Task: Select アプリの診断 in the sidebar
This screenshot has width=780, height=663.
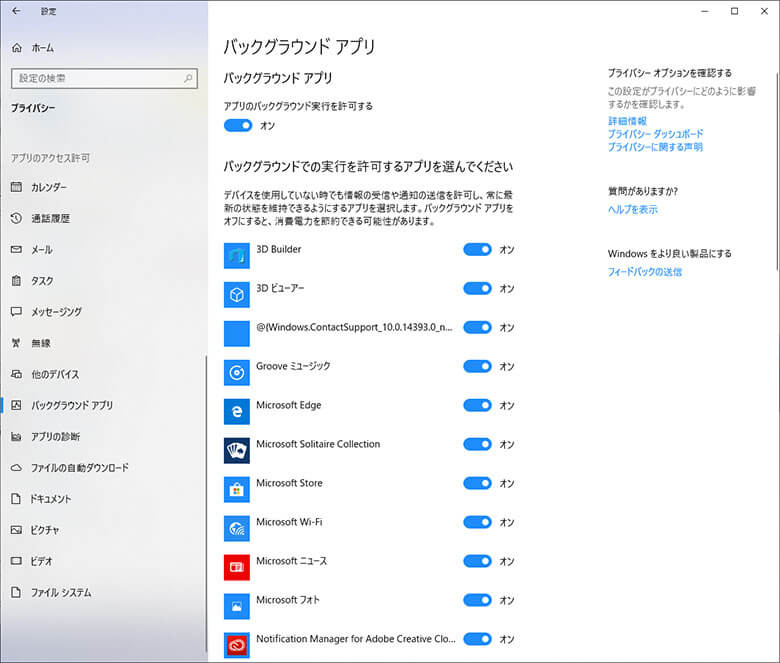Action: click(103, 436)
